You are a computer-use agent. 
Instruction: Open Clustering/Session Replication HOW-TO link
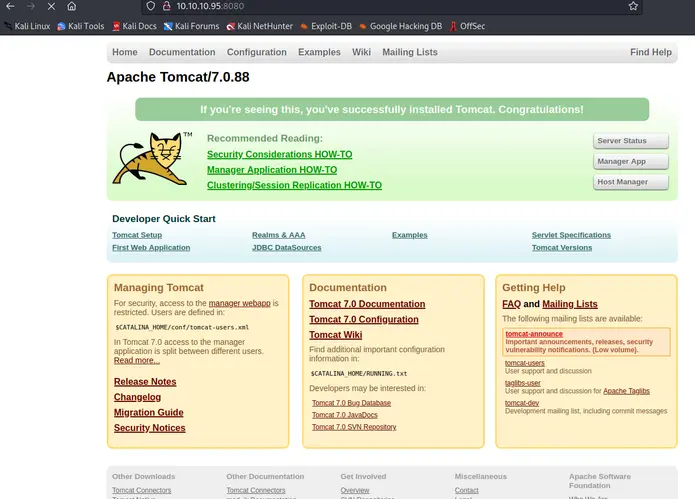[294, 185]
